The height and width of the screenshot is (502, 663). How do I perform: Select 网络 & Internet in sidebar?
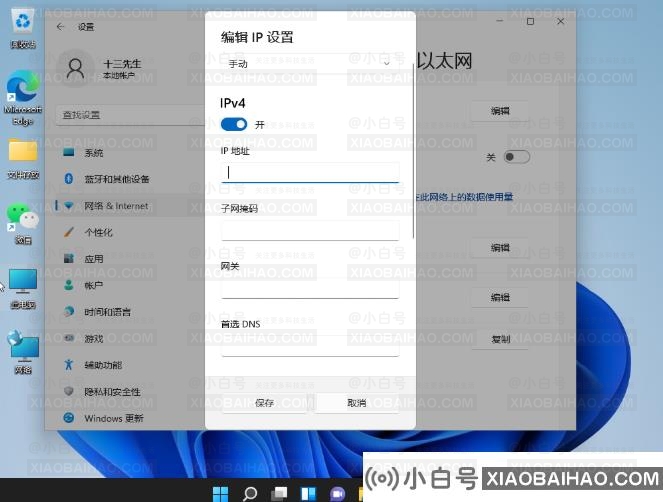click(x=129, y=206)
